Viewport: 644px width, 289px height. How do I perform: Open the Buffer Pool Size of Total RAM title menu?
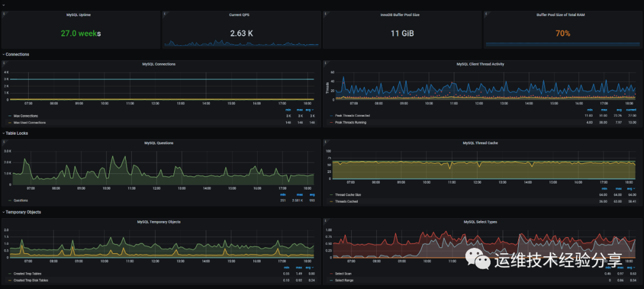click(561, 14)
